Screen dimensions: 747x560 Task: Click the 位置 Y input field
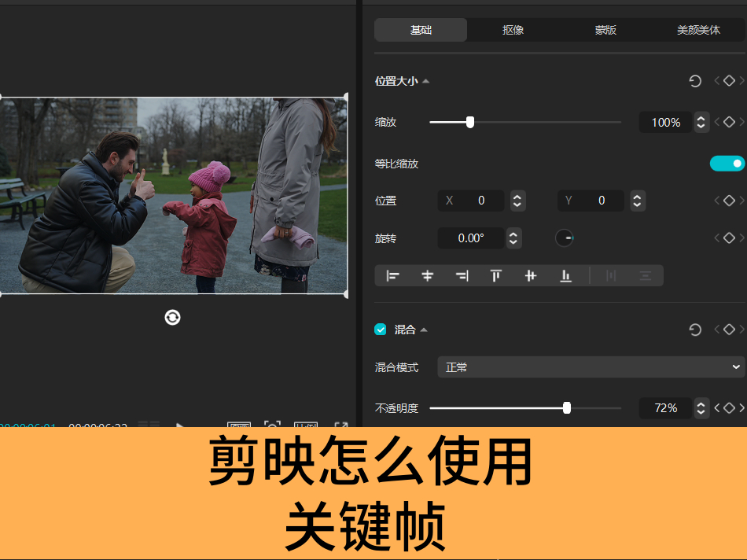591,201
